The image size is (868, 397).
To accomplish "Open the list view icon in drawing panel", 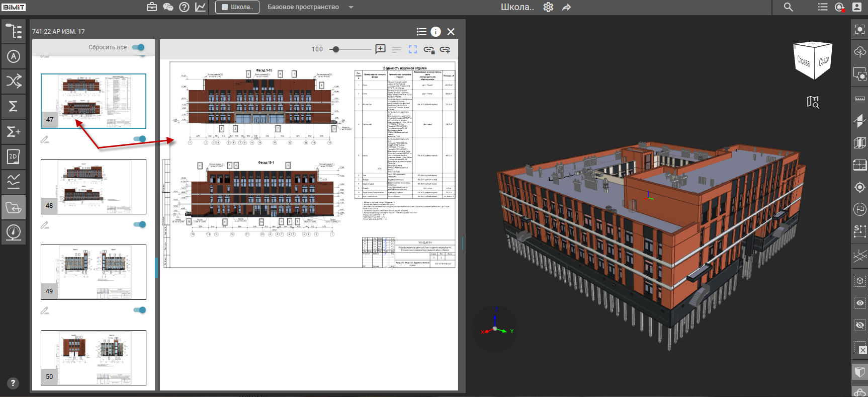I will (421, 32).
